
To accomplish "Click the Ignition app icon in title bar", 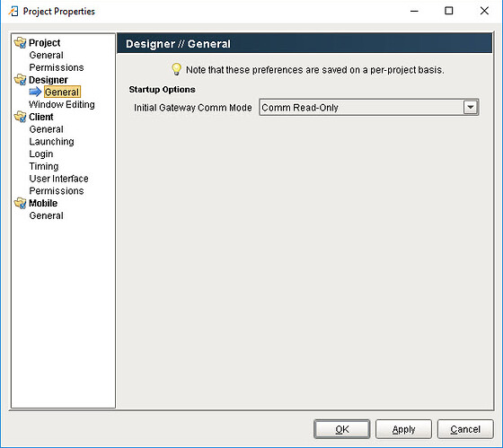I will (x=13, y=12).
